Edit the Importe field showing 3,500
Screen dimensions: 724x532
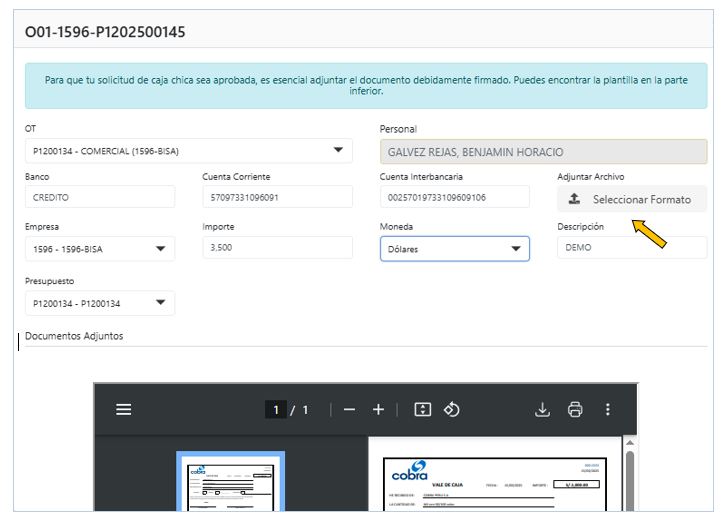278,248
